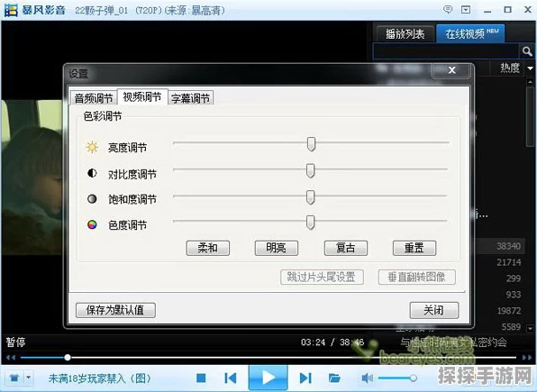This screenshot has width=537, height=392.
Task: Select the list row showing 38340
Action: (x=500, y=246)
